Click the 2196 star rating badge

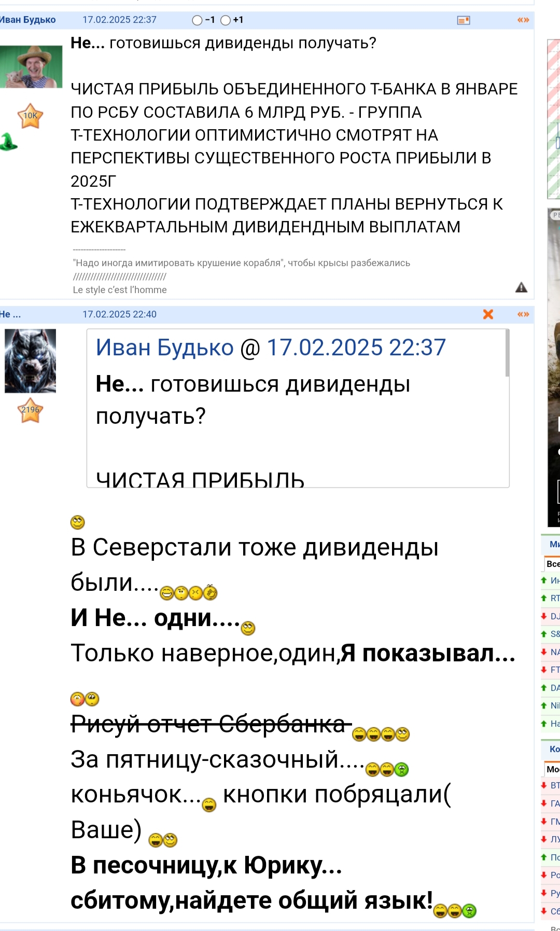pyautogui.click(x=30, y=410)
